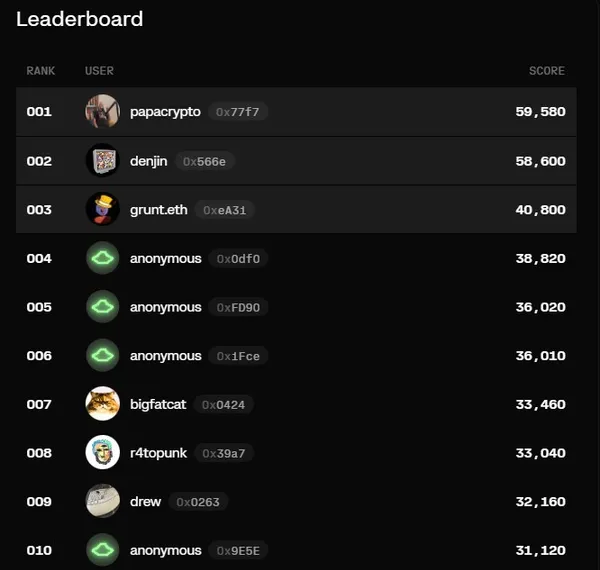Image resolution: width=600 pixels, height=570 pixels.
Task: Click the 0x77f7 address badge
Action: pyautogui.click(x=238, y=112)
